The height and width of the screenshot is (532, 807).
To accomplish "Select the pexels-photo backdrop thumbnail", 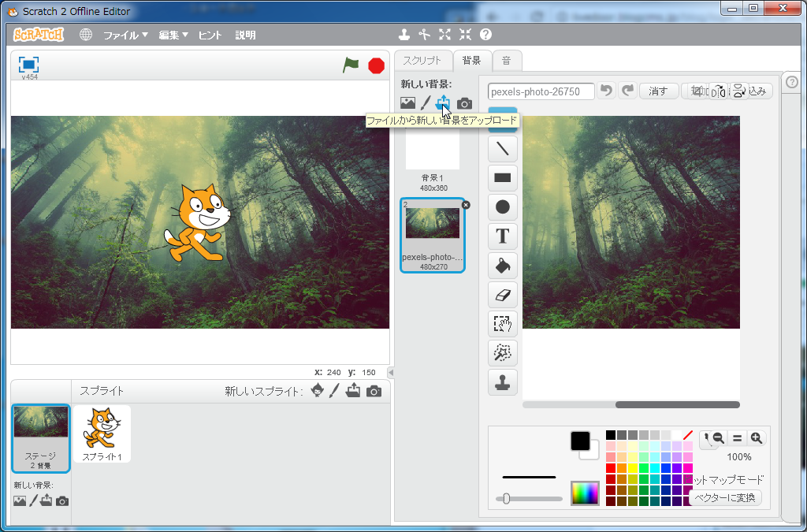I will [433, 235].
